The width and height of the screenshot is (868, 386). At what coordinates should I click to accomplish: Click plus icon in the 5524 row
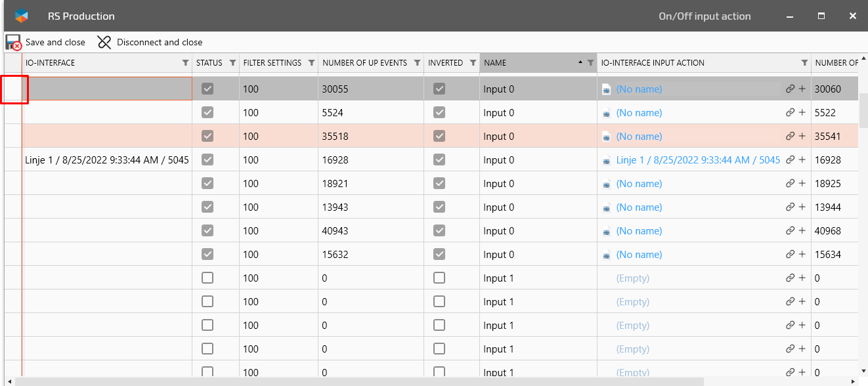click(802, 113)
